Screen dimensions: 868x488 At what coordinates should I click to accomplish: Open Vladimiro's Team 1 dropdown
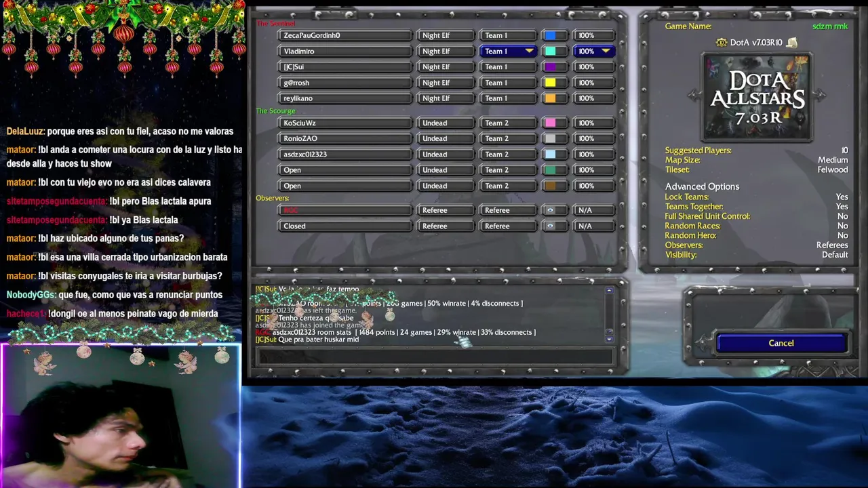pyautogui.click(x=509, y=51)
